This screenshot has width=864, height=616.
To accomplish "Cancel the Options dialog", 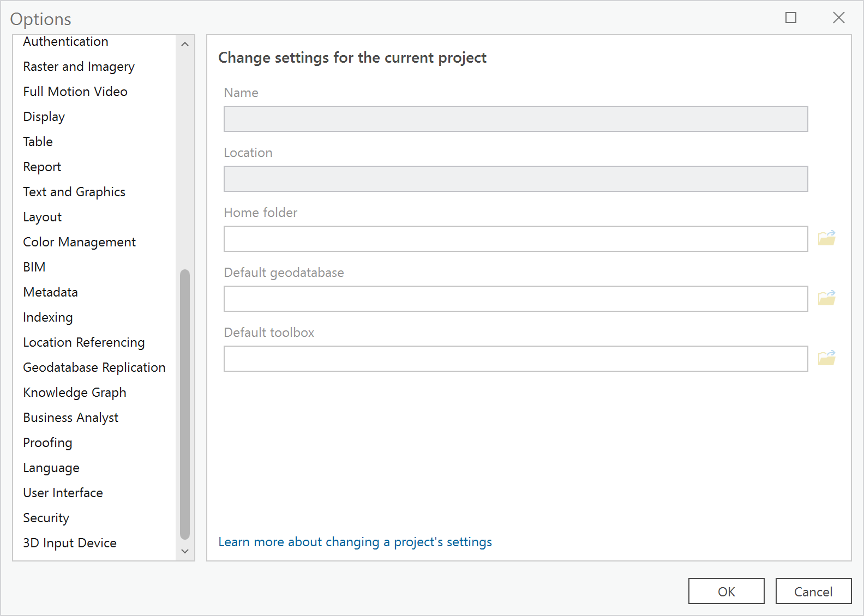I will point(813,591).
